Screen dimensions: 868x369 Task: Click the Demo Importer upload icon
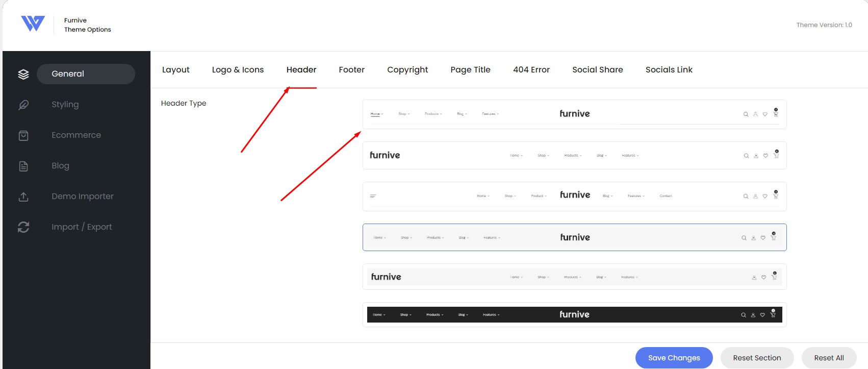(x=23, y=196)
